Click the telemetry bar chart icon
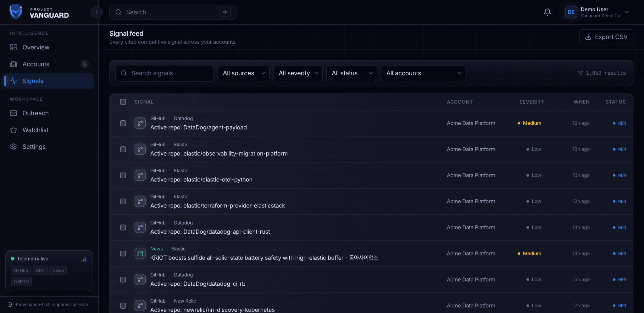This screenshot has height=313, width=644. (84, 259)
